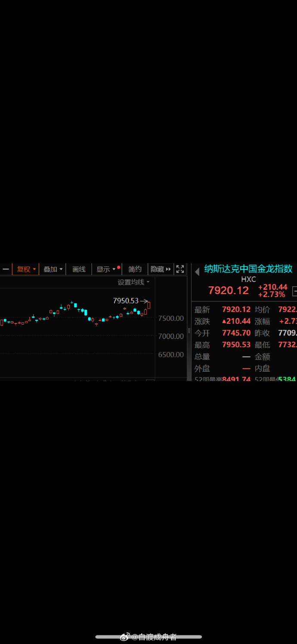Click the 7000.00 price axis label
The width and height of the screenshot is (297, 644).
tap(171, 336)
